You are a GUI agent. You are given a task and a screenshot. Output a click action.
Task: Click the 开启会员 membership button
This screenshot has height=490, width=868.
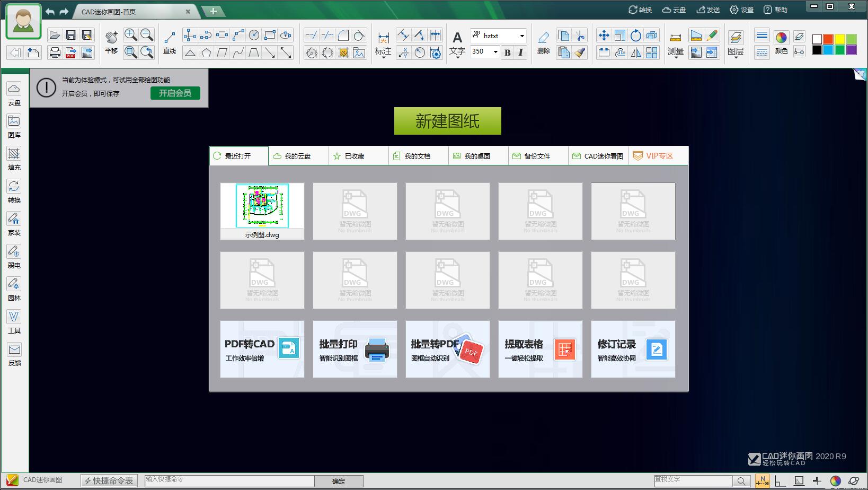(175, 93)
